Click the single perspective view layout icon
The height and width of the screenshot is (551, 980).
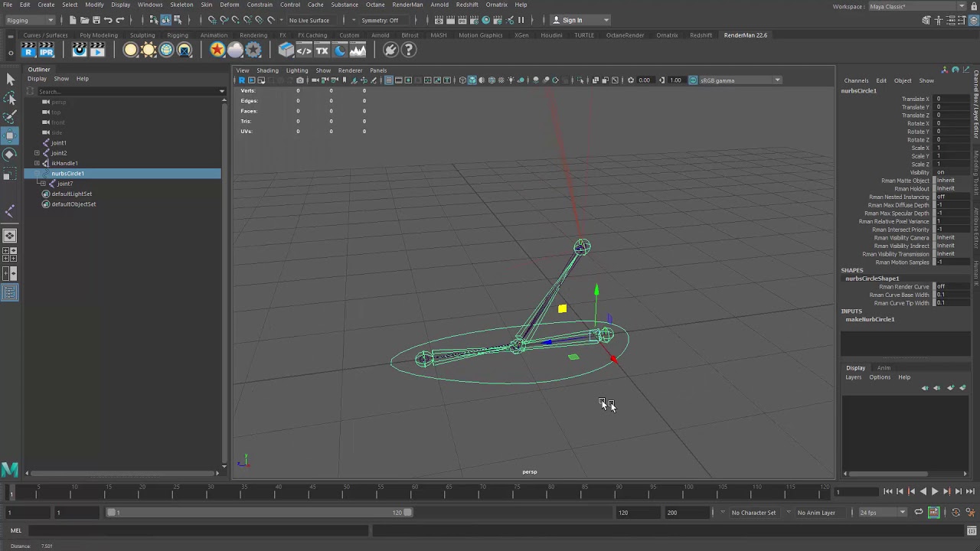coord(10,236)
